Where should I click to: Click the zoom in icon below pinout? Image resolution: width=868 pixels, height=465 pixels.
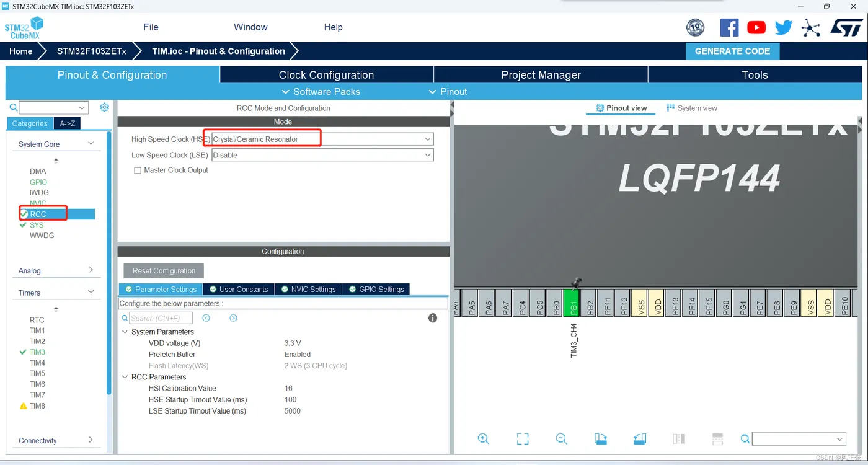click(484, 438)
